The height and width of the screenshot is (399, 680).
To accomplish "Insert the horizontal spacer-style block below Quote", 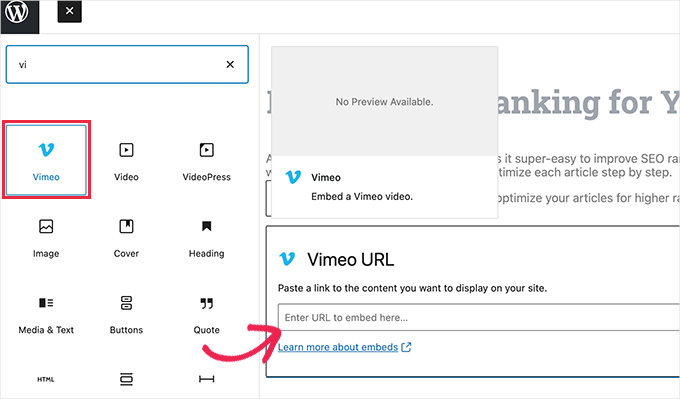I will (x=206, y=379).
